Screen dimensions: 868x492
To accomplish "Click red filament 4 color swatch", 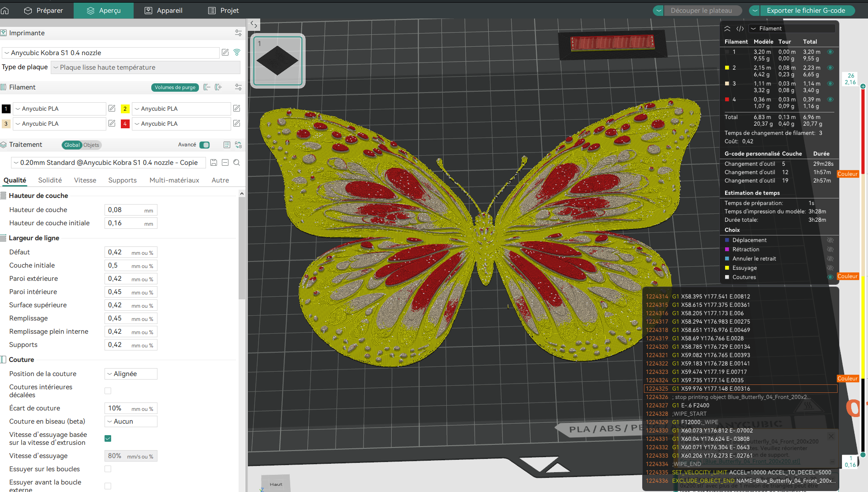I will (x=125, y=124).
